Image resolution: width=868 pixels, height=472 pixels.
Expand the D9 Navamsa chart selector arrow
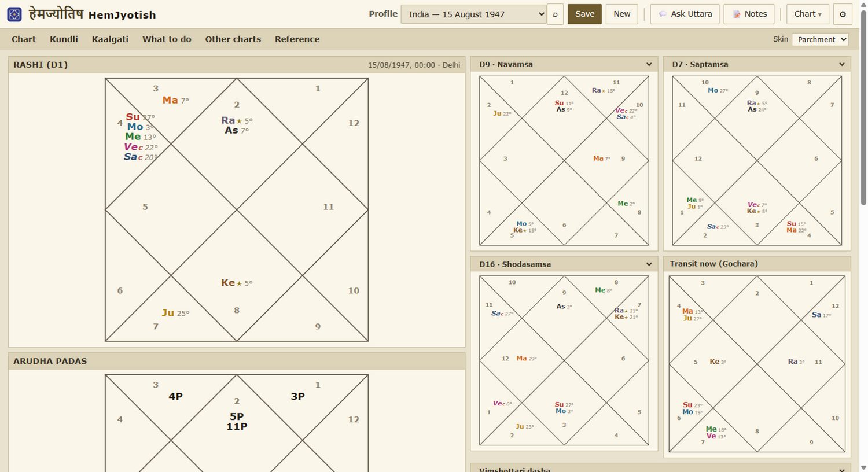point(649,64)
